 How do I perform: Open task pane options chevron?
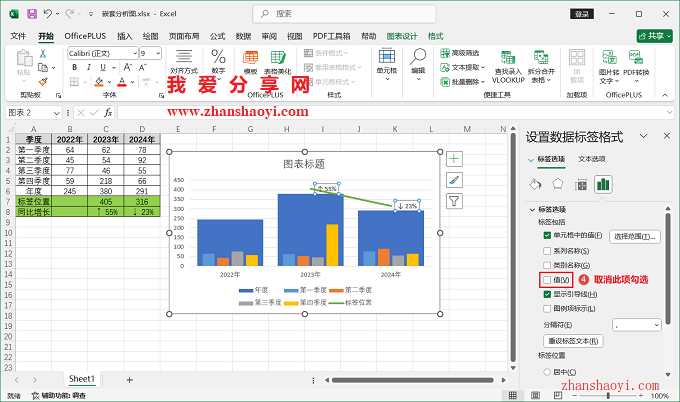click(x=644, y=136)
